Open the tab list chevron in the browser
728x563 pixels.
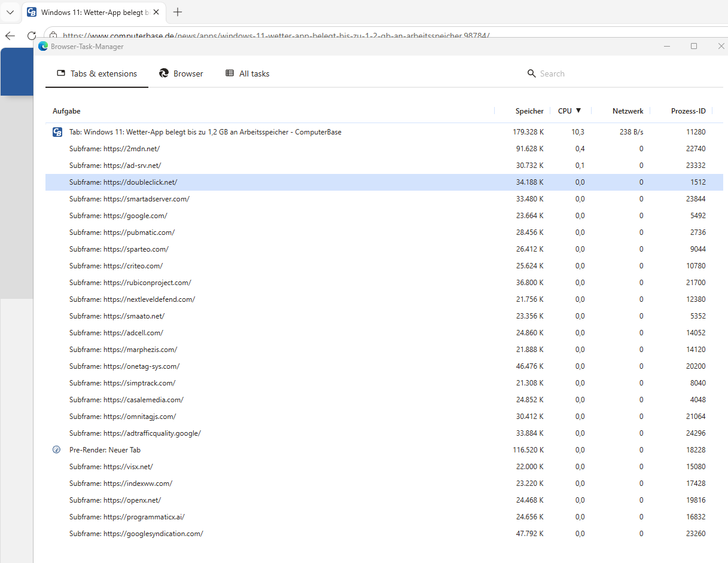coord(10,12)
